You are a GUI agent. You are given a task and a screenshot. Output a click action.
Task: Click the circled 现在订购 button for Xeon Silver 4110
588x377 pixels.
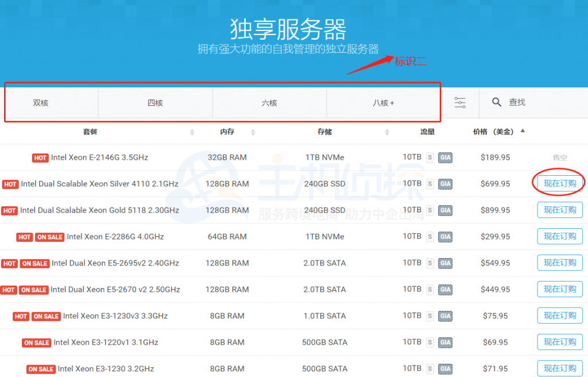pos(560,183)
